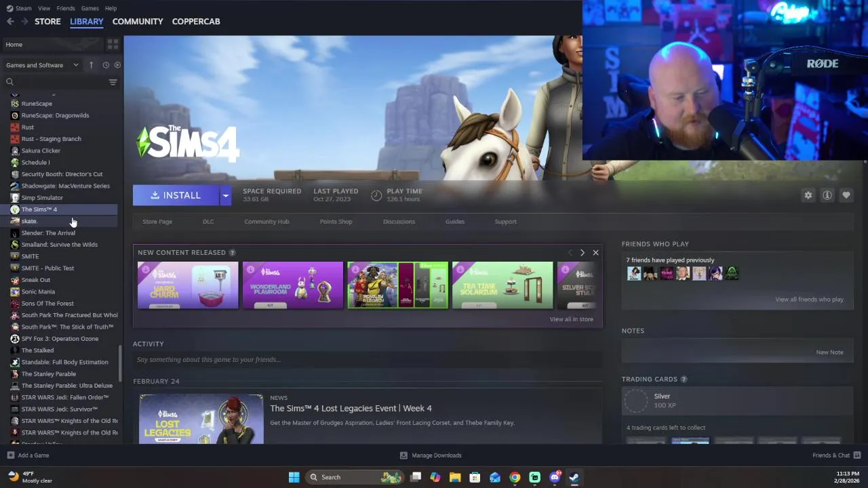Open the Guides link
Image resolution: width=868 pixels, height=488 pixels.
455,222
